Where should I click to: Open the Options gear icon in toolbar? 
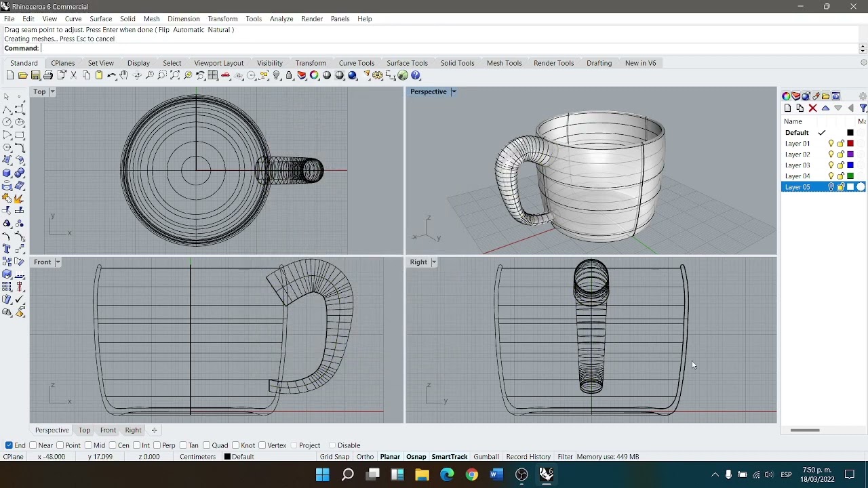(x=377, y=75)
